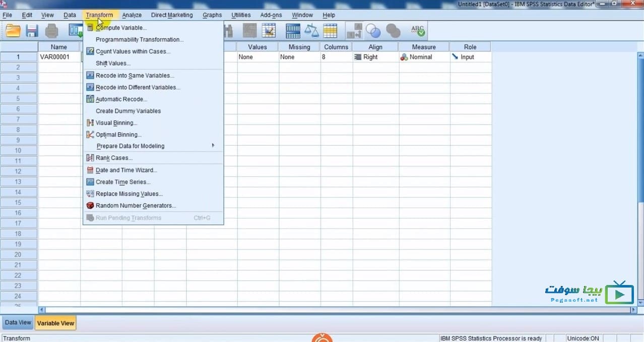Open the Role cell showing Input

click(x=470, y=57)
